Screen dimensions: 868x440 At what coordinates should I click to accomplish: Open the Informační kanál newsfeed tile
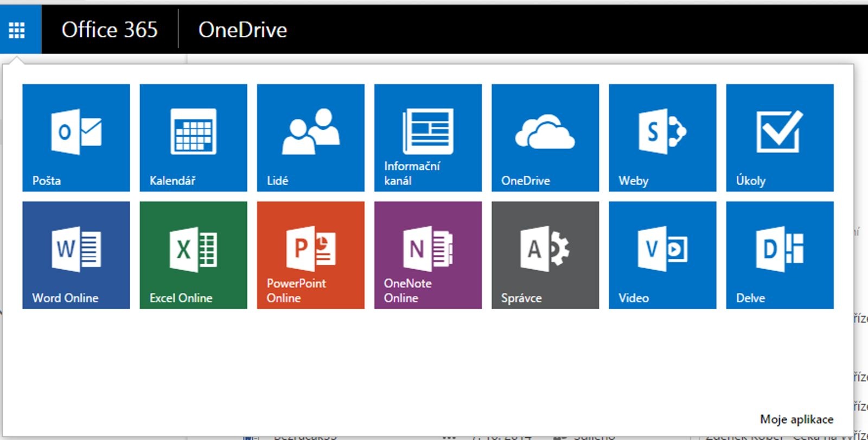[x=428, y=138]
